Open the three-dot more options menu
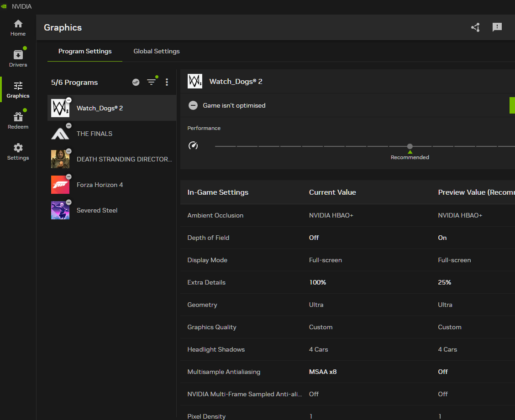The width and height of the screenshot is (515, 420). coord(167,82)
